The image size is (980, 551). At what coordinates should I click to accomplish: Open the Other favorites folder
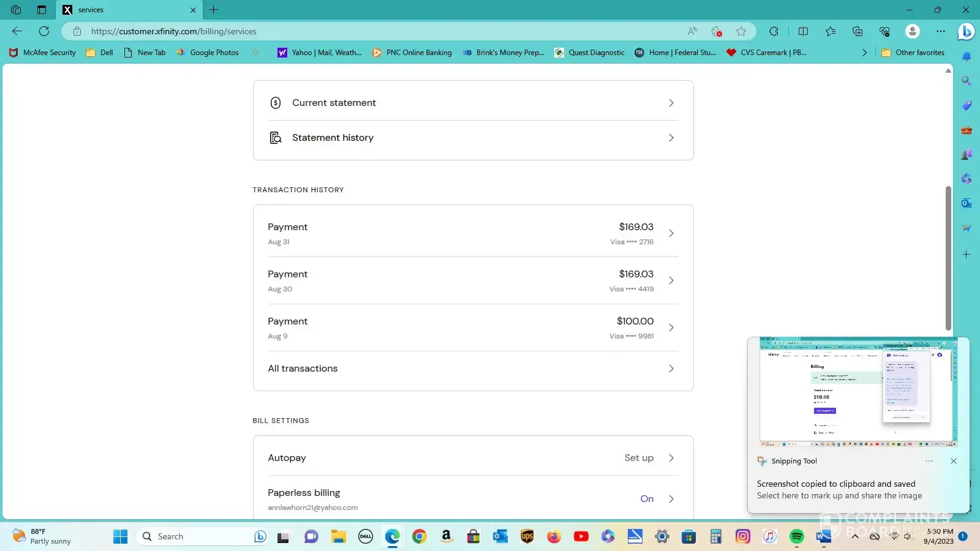(x=913, y=53)
